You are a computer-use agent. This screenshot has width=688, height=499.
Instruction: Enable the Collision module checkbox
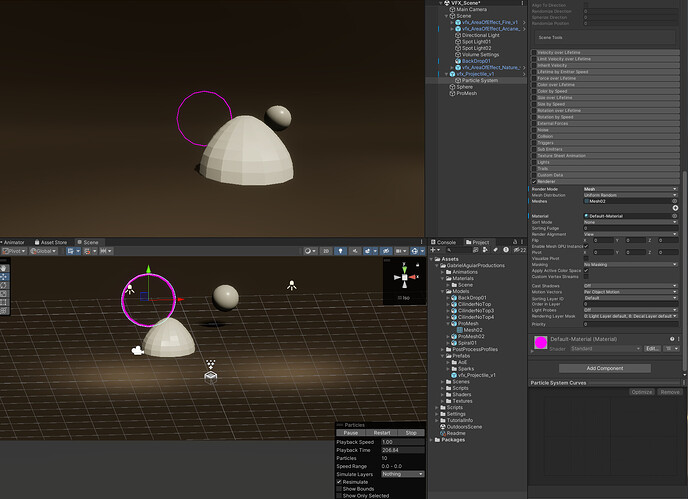click(533, 137)
